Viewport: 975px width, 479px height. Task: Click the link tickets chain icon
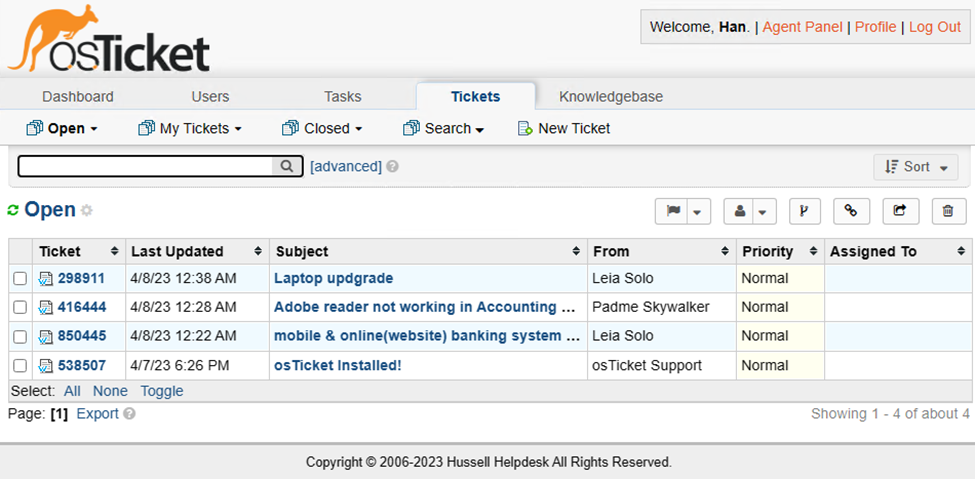pyautogui.click(x=851, y=211)
